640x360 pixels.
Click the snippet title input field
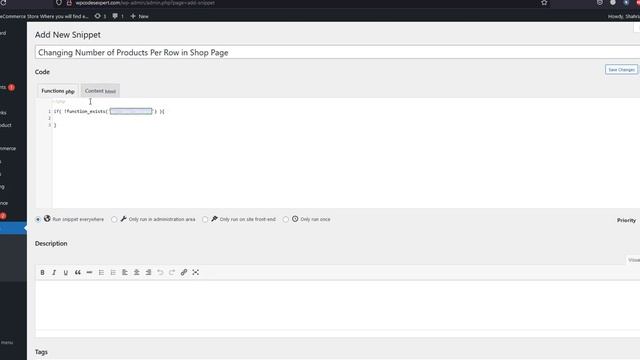tap(337, 52)
